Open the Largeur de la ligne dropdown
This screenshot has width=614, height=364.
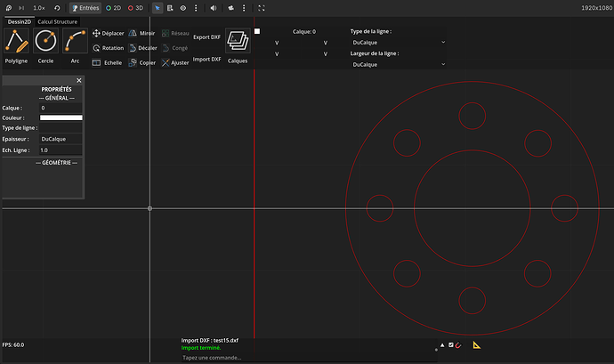398,65
